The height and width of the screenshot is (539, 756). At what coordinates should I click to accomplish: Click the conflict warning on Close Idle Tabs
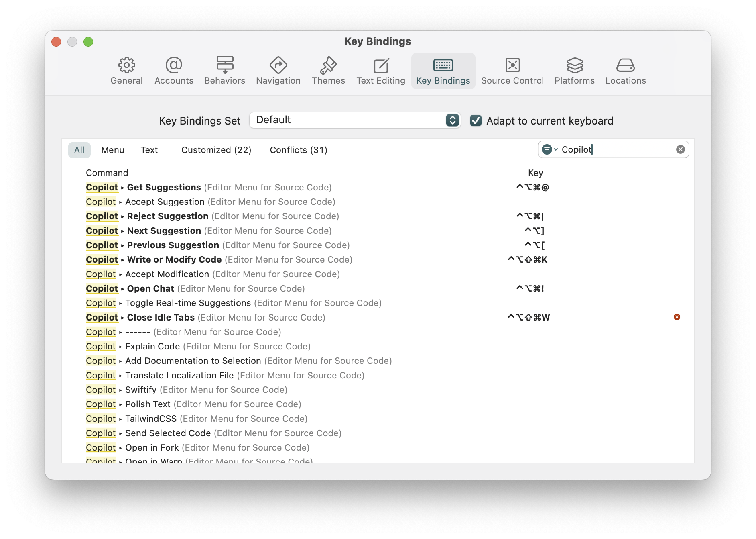677,317
